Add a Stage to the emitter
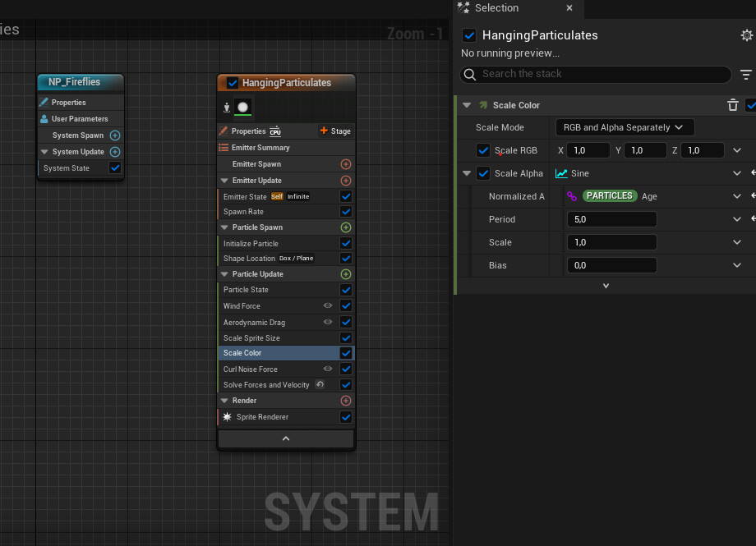The image size is (756, 546). coord(335,131)
